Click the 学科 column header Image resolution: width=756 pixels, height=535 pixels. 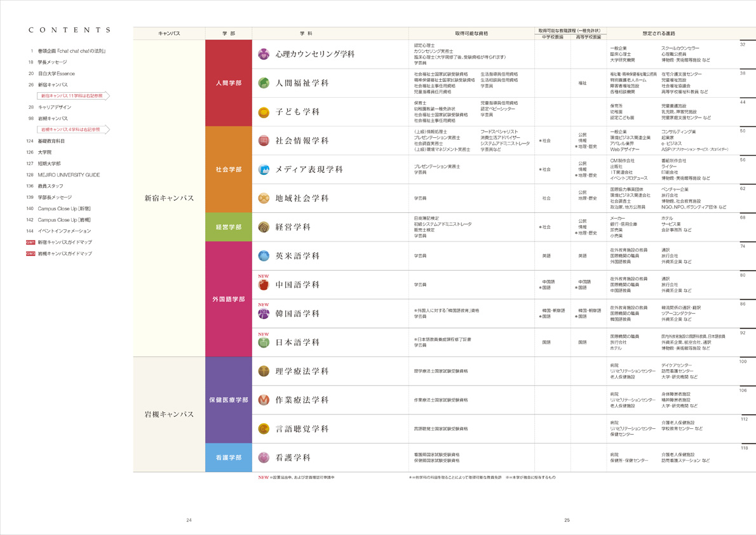pos(306,33)
